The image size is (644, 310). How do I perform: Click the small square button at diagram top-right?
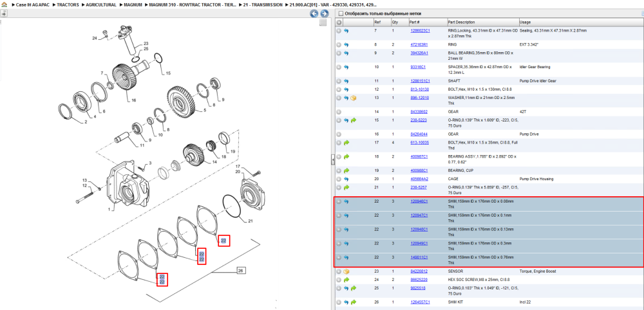pyautogui.click(x=323, y=23)
